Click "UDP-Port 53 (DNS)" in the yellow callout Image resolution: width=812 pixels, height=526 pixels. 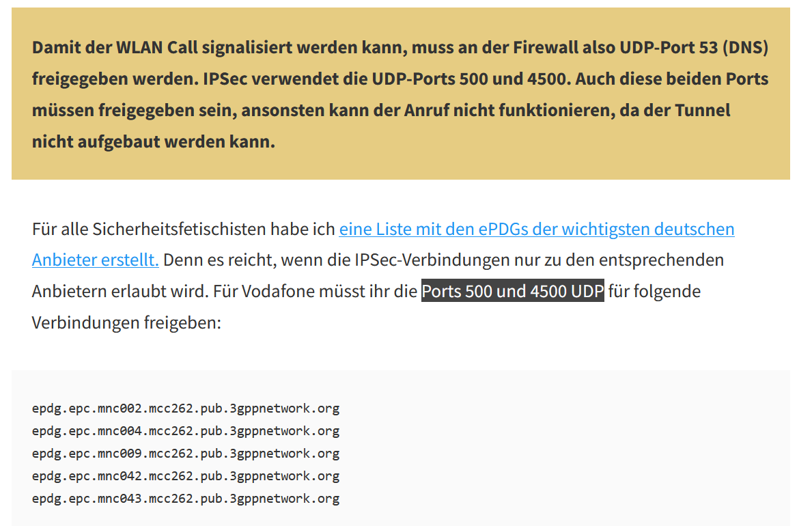[694, 48]
